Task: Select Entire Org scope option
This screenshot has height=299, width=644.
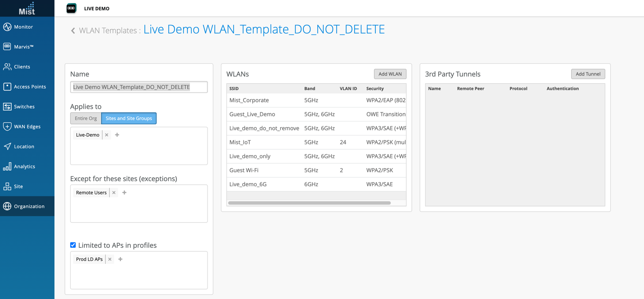Action: [86, 118]
